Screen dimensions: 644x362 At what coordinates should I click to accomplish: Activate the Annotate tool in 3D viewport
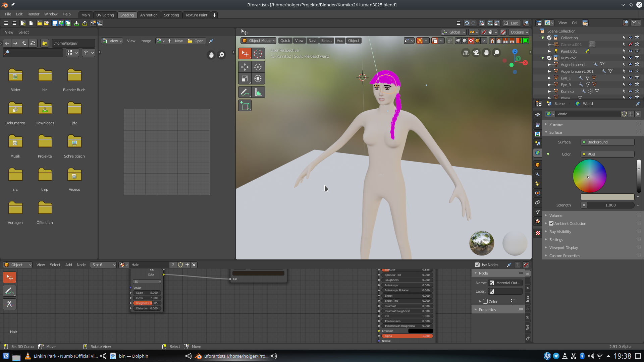(245, 92)
